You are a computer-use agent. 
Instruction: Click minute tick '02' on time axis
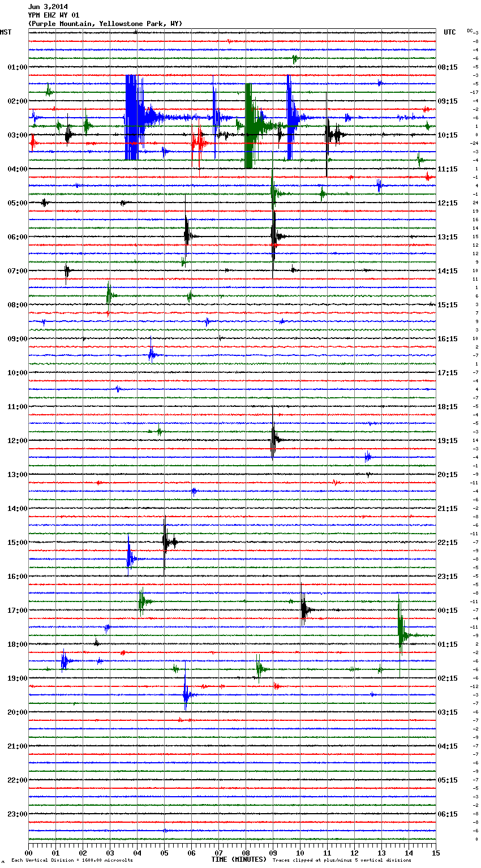point(83,853)
